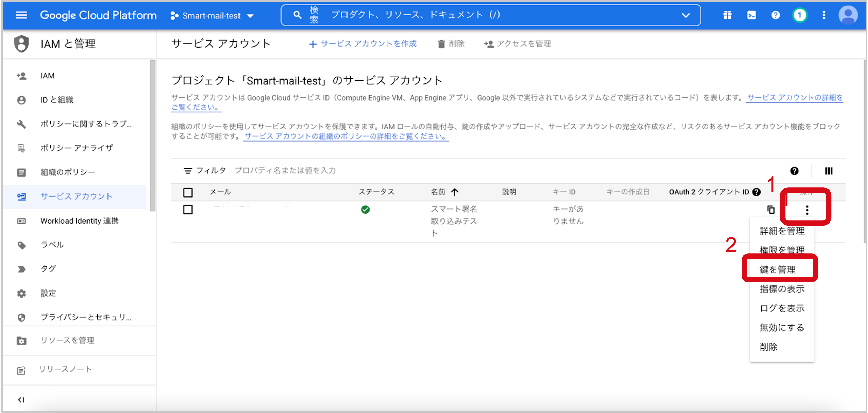Open the row three-dot actions menu
The height and width of the screenshot is (413, 868).
[807, 210]
